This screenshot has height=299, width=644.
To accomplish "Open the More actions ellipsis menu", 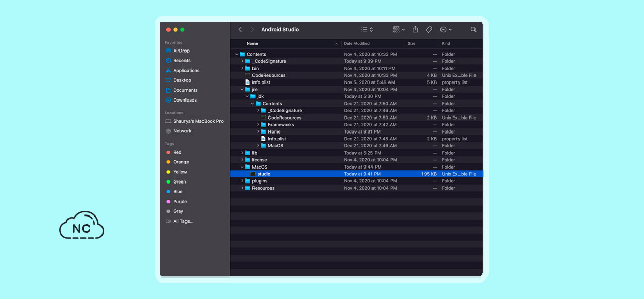I will (x=446, y=30).
